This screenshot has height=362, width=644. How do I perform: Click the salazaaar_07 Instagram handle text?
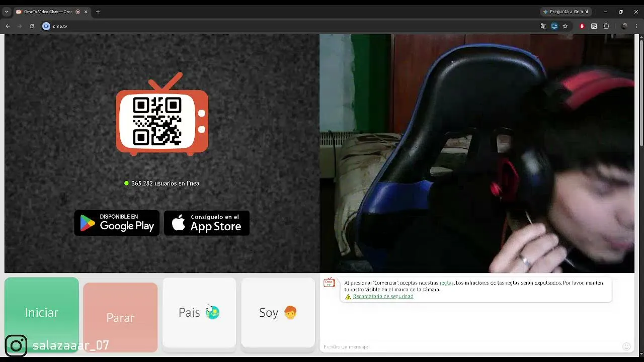[70, 345]
